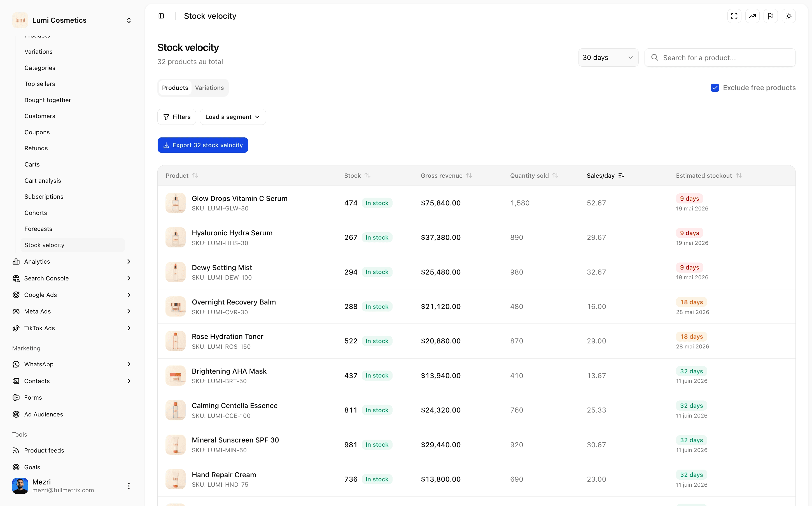Sort by Gross revenue column arrows
The height and width of the screenshot is (506, 812).
pyautogui.click(x=469, y=176)
